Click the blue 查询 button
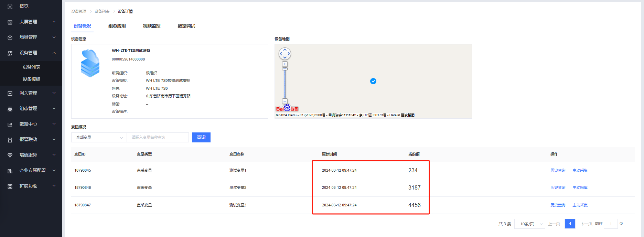The height and width of the screenshot is (237, 644). [x=201, y=137]
